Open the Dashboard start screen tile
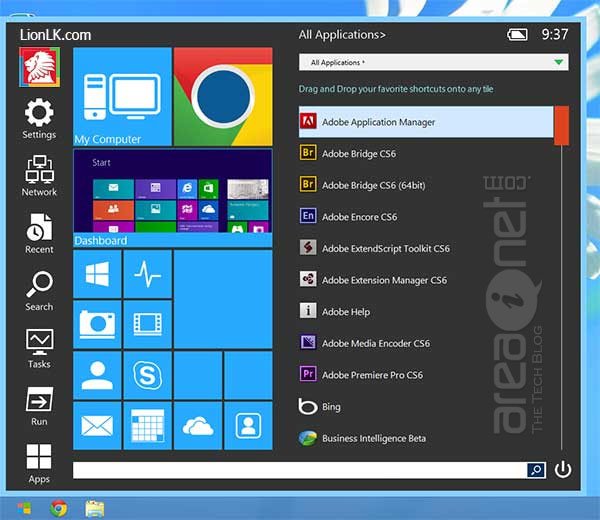 point(173,198)
